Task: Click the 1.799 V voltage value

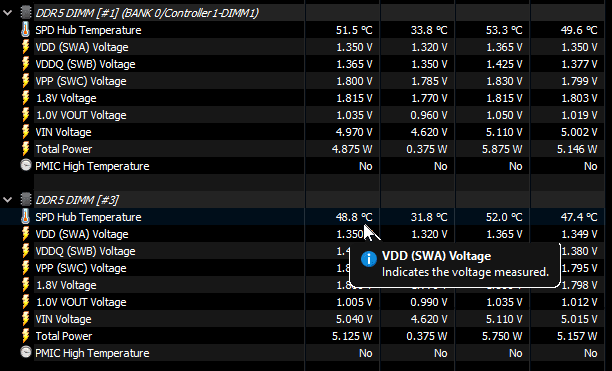Action: pyautogui.click(x=579, y=81)
